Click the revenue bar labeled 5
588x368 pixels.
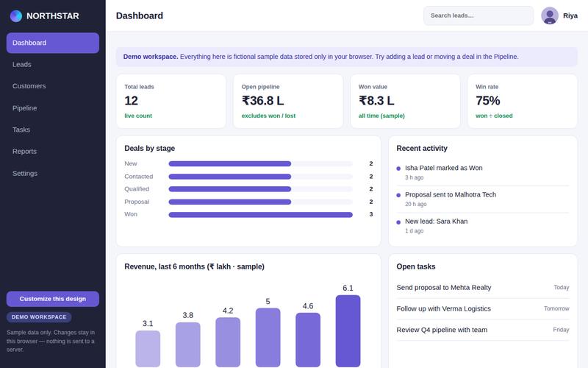coord(268,338)
